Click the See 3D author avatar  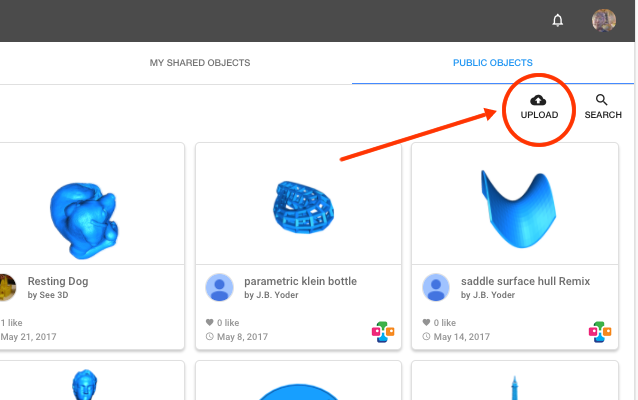point(7,287)
